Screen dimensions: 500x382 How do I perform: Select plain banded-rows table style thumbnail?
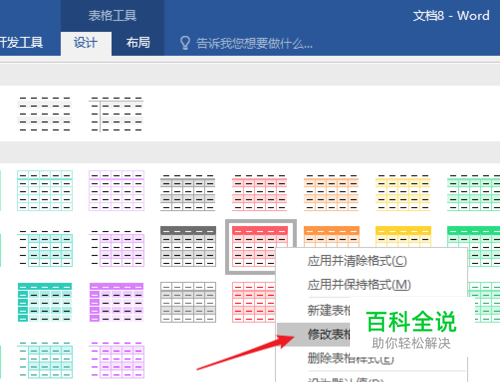[x=45, y=114]
